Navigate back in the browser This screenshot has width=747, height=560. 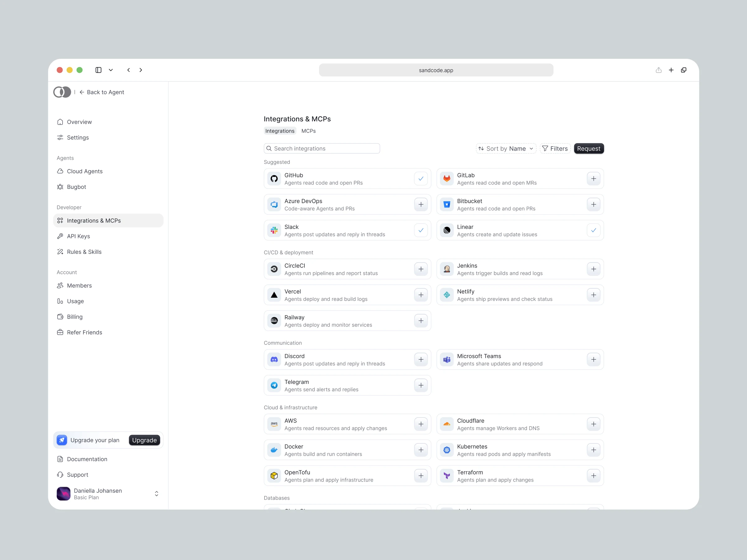tap(129, 70)
